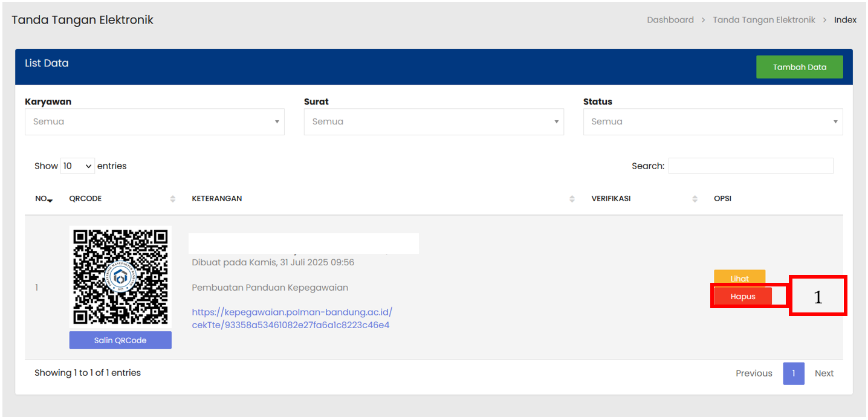Click the QR code image
Image resolution: width=868 pixels, height=420 pixels.
click(x=120, y=276)
